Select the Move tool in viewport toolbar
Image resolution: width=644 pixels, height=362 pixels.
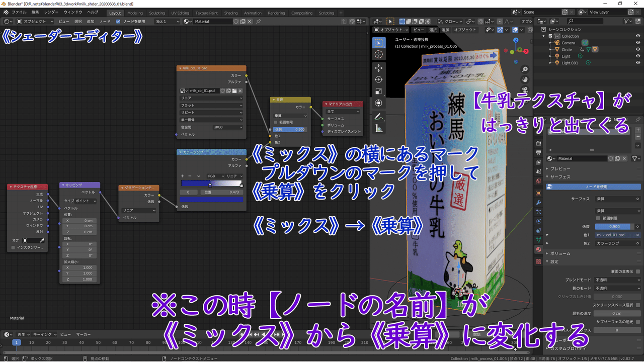click(x=378, y=68)
